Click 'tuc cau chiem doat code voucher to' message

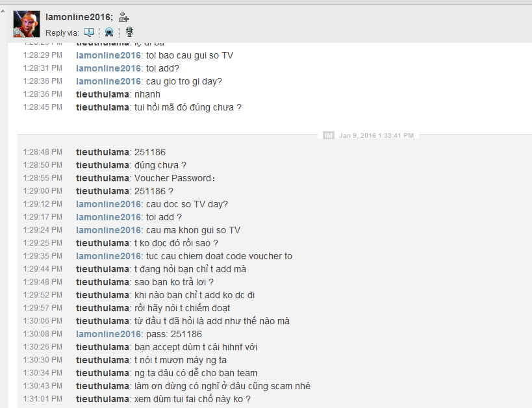(219, 256)
